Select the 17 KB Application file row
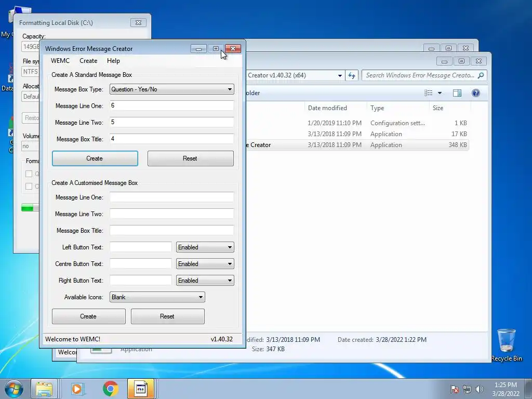Image resolution: width=532 pixels, height=399 pixels. coord(358,134)
